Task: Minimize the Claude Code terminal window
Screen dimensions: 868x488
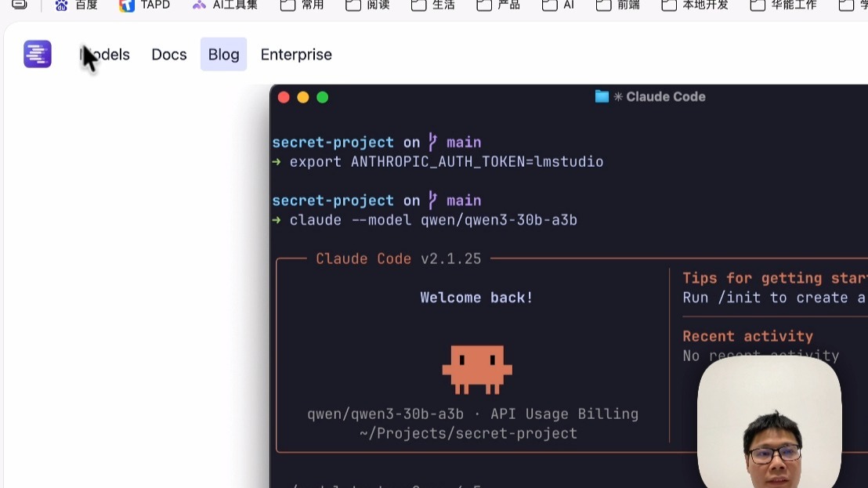Action: tap(303, 97)
